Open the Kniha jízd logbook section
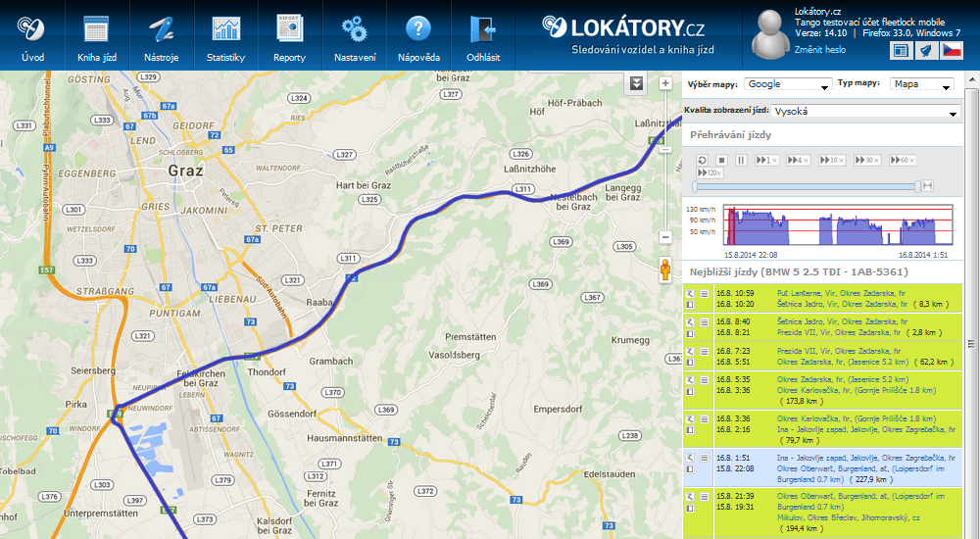Viewport: 980px width, 539px height. click(95, 37)
